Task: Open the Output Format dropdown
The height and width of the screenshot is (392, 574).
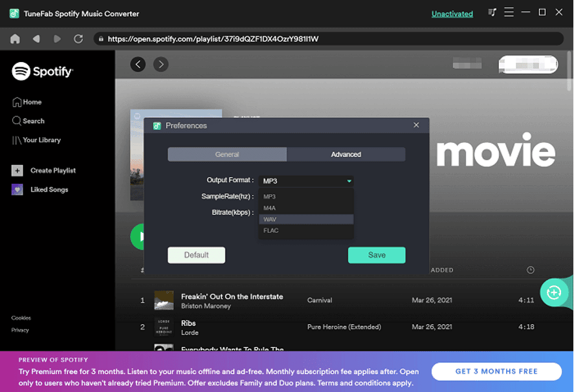Action: (x=305, y=181)
